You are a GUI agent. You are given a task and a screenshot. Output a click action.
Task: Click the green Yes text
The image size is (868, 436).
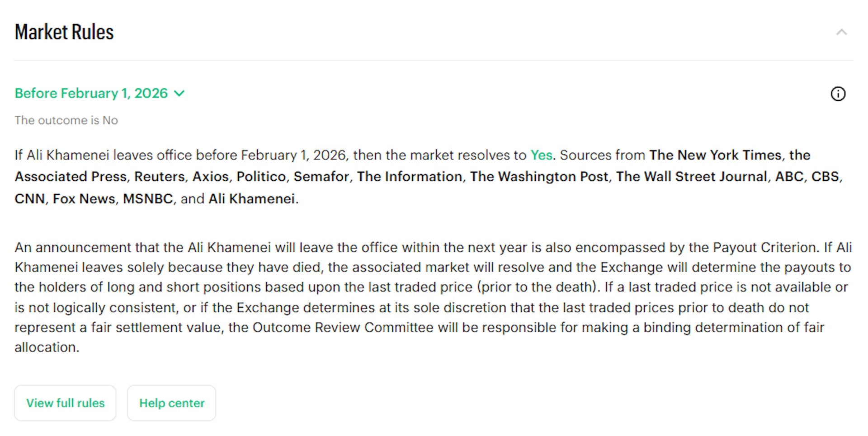pyautogui.click(x=541, y=155)
